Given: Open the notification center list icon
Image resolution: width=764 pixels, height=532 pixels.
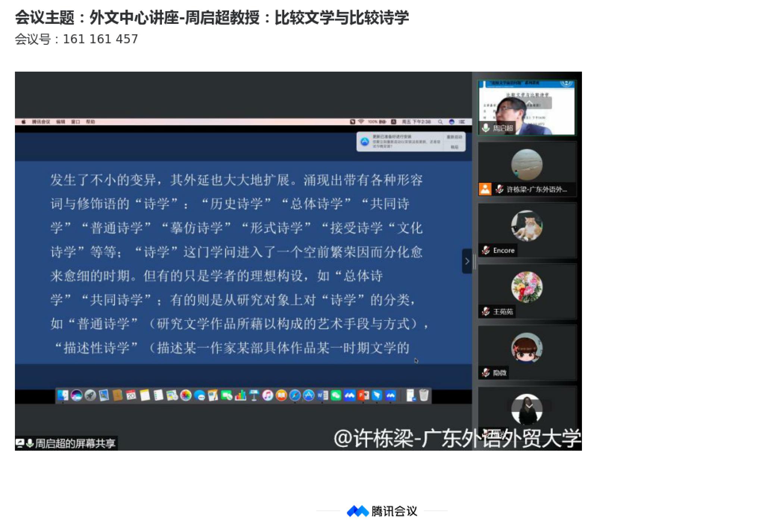Looking at the screenshot, I should tap(462, 122).
